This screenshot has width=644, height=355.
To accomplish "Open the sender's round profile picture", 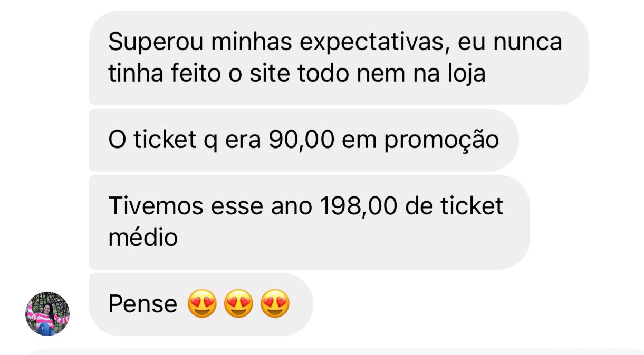I will pos(47,314).
